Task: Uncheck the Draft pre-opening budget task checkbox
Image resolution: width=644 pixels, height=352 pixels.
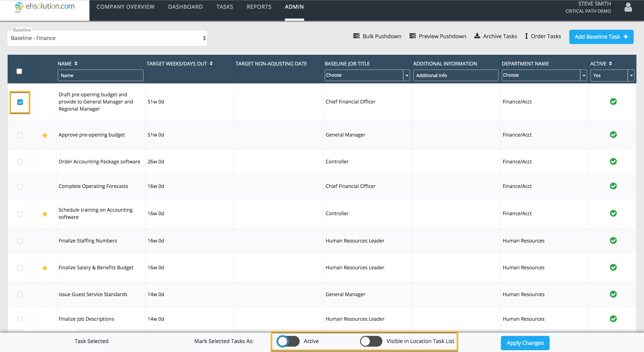Action: tap(20, 102)
